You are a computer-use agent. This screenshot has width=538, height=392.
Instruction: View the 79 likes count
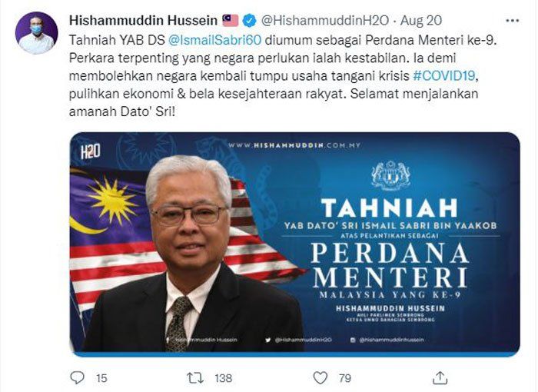tap(345, 378)
